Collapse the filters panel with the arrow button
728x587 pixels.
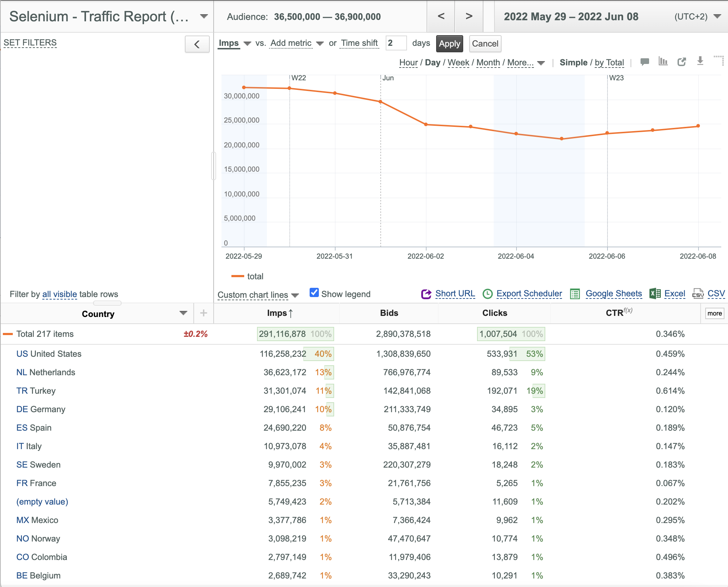[197, 44]
